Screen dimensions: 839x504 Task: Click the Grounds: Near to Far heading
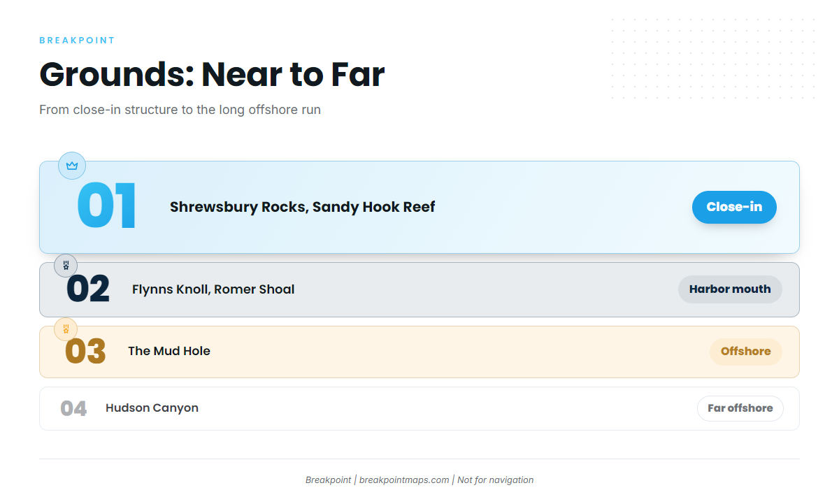(x=212, y=74)
